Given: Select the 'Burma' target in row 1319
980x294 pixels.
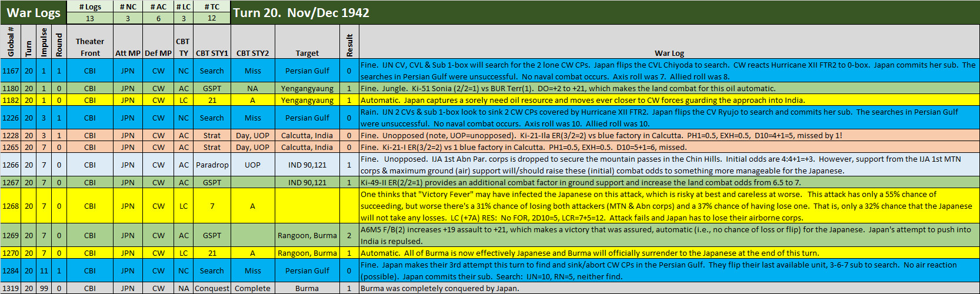Looking at the screenshot, I should point(307,288).
